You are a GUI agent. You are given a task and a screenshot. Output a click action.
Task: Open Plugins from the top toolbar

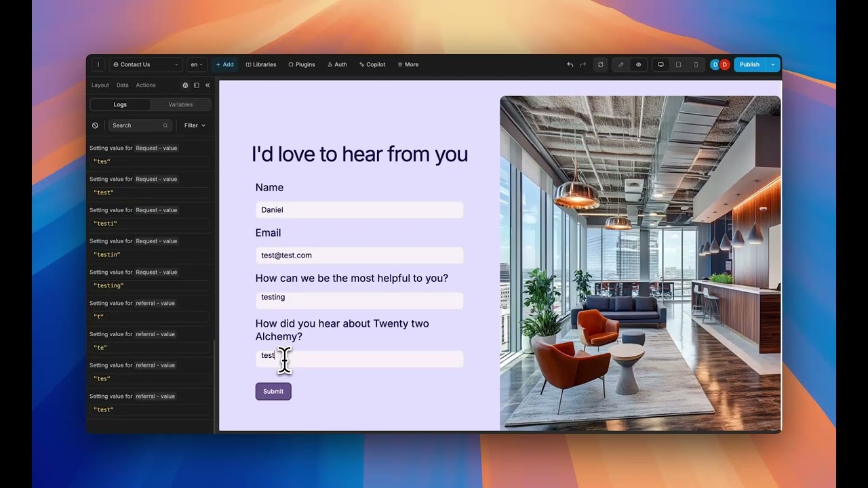pyautogui.click(x=301, y=64)
